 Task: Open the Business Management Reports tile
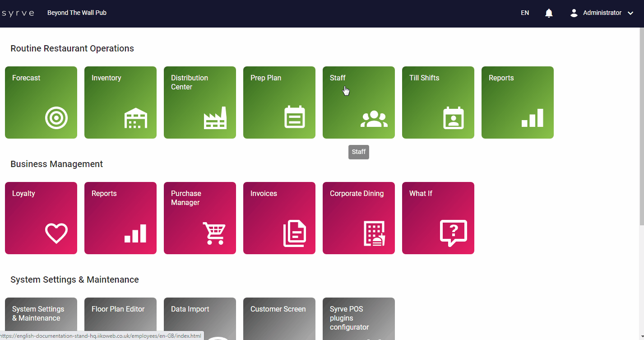click(120, 218)
